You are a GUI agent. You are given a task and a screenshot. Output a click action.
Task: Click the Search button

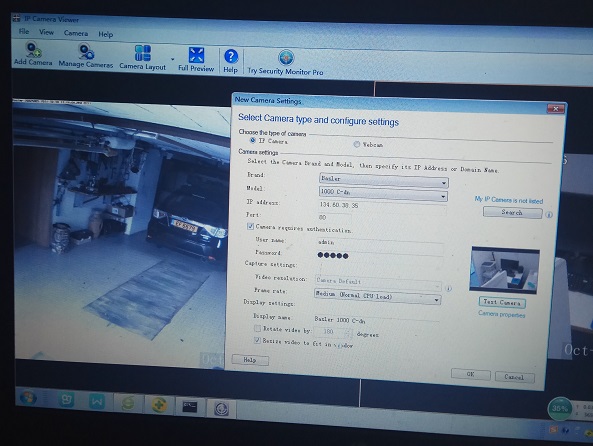(x=512, y=213)
